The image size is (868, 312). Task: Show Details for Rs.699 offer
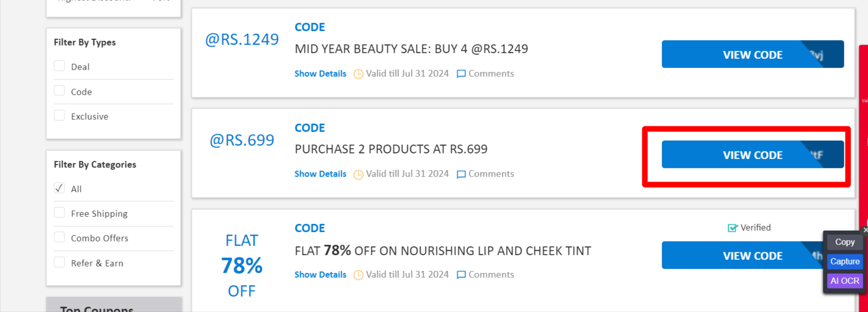pos(320,174)
